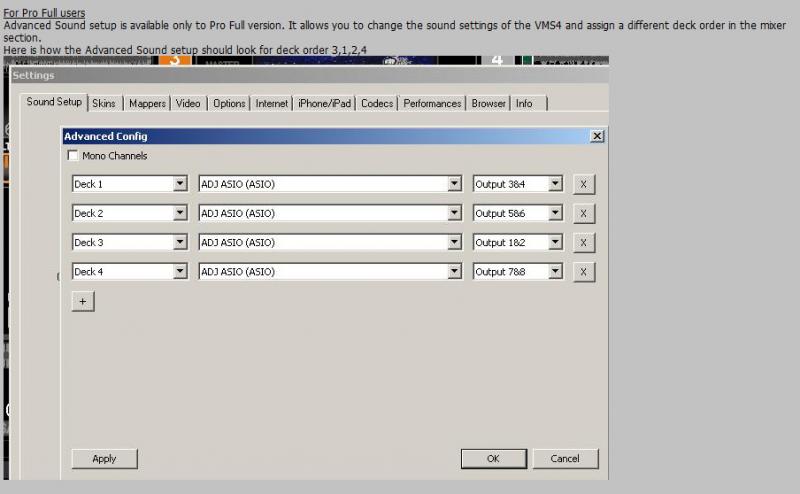Click the For Pro Full users heading
This screenshot has width=800, height=494.
coord(44,12)
